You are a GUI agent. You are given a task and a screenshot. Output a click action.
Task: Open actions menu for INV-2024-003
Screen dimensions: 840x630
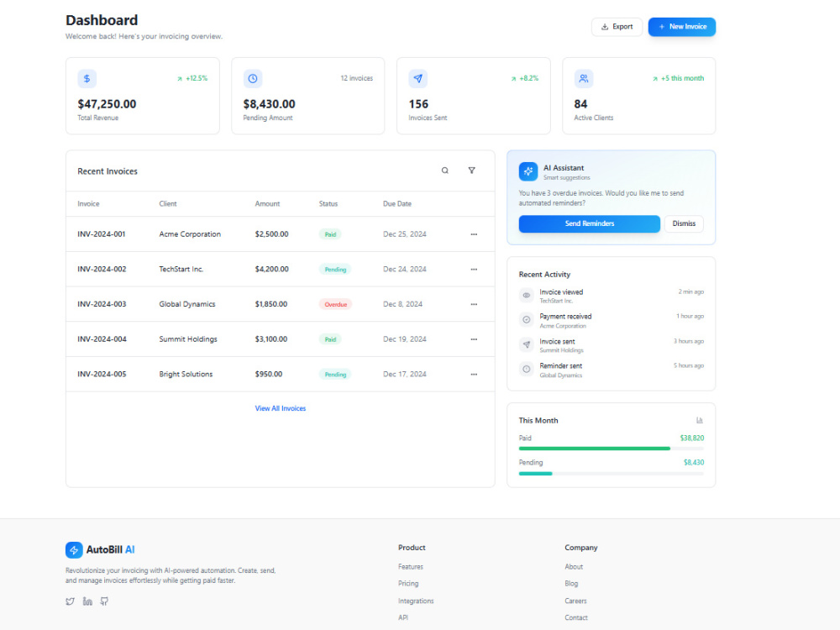coord(474,304)
